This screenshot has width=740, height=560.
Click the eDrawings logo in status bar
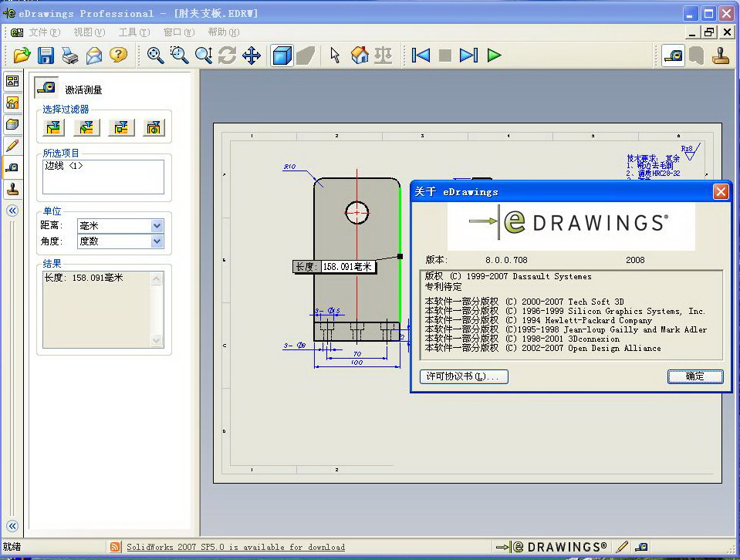[551, 547]
